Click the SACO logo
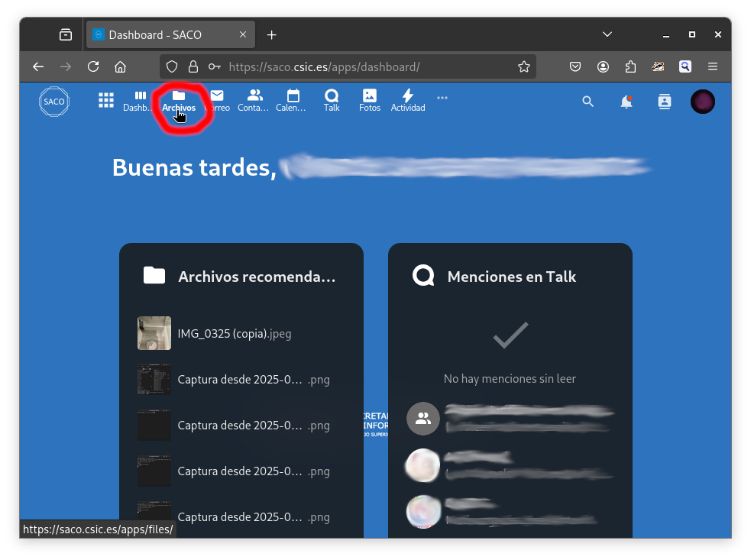This screenshot has width=751, height=560. click(54, 102)
